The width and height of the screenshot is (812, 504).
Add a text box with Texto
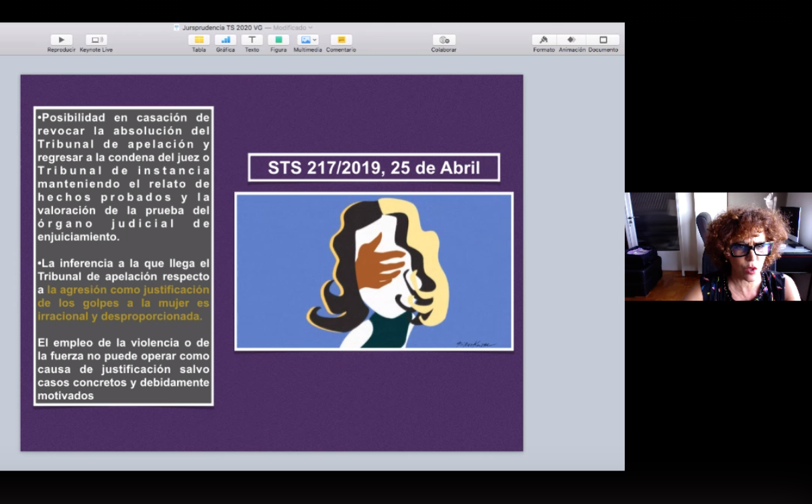[252, 40]
